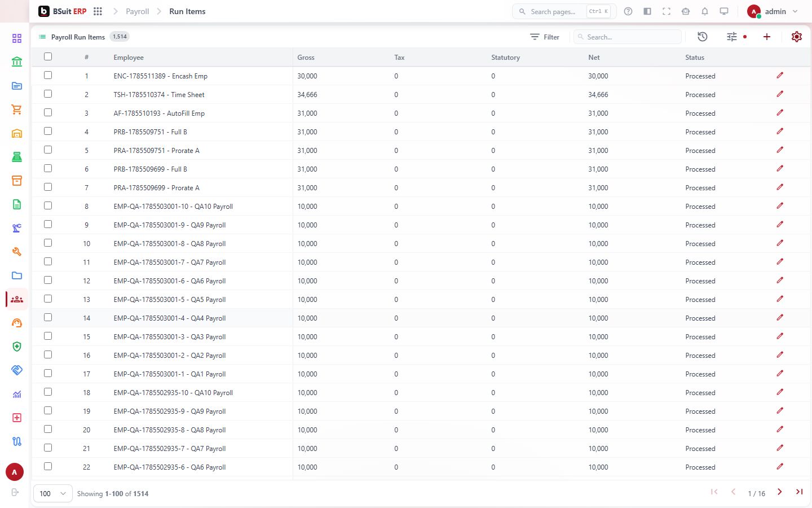Open the Payroll breadcrumb
The image size is (812, 508).
click(x=138, y=11)
